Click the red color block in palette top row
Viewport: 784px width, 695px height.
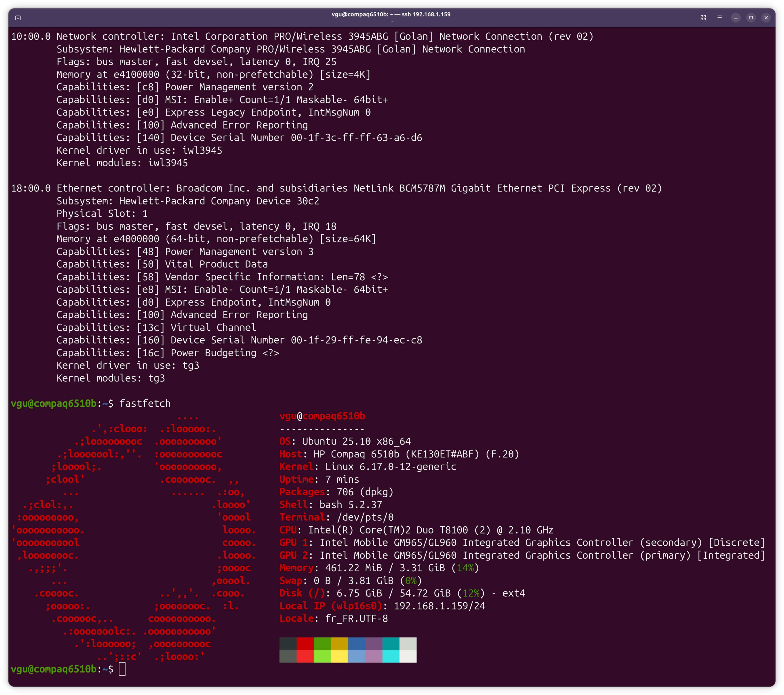(305, 644)
